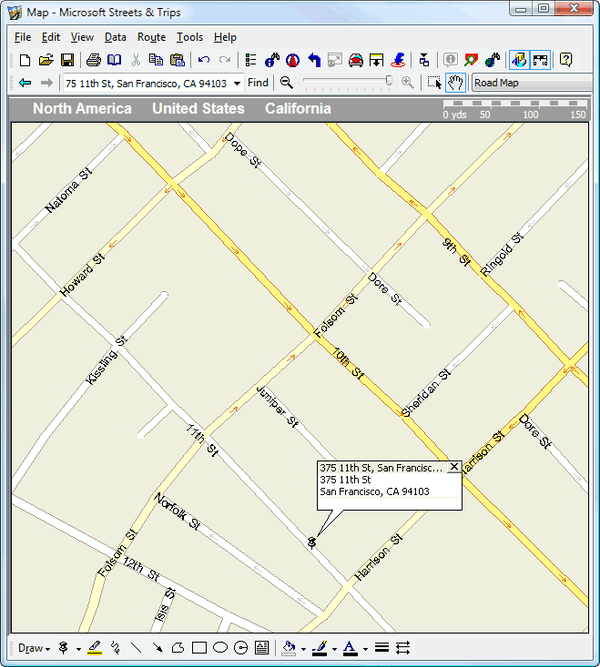Expand the address Find dropdown arrow
Viewport: 600px width, 667px height.
[x=237, y=83]
